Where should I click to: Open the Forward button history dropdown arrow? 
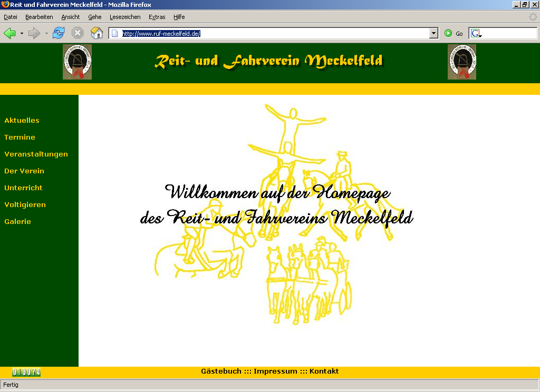[x=46, y=34]
